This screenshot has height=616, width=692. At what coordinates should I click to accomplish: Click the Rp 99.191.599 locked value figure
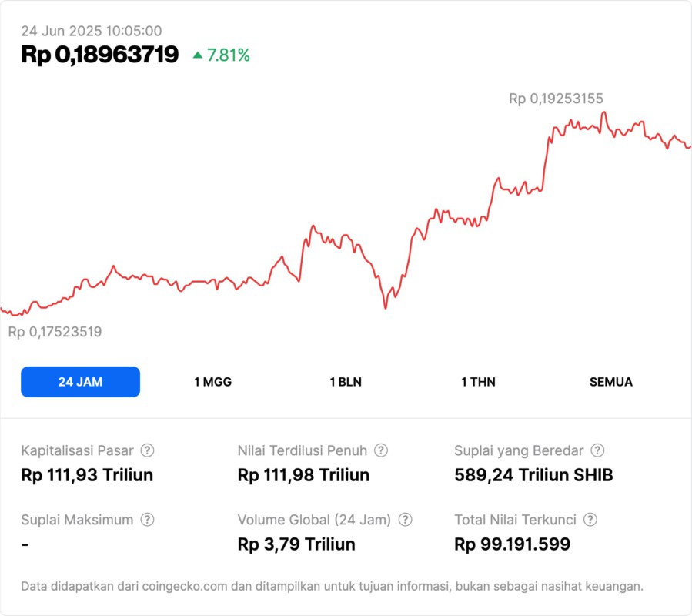point(512,544)
